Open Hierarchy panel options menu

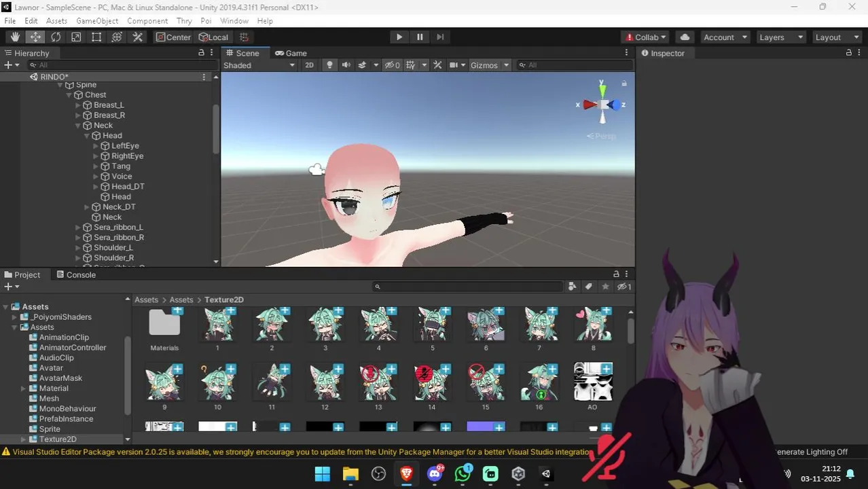(x=213, y=53)
